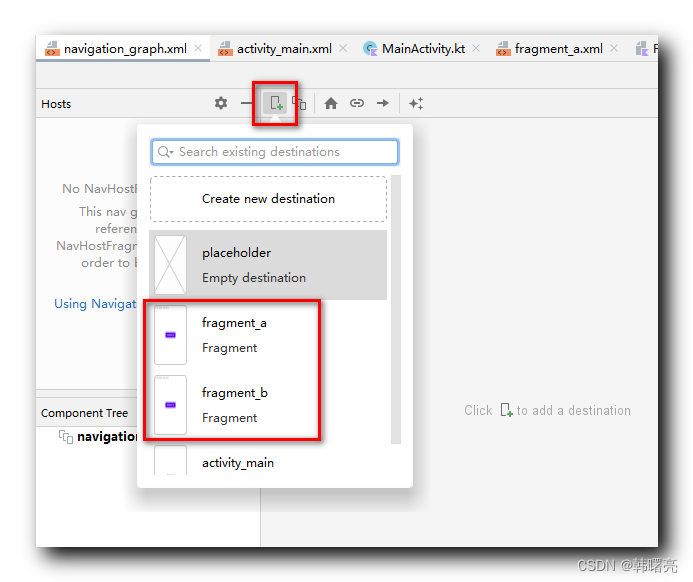The width and height of the screenshot is (693, 582).
Task: Click the Component Tree panel header
Action: click(x=84, y=413)
